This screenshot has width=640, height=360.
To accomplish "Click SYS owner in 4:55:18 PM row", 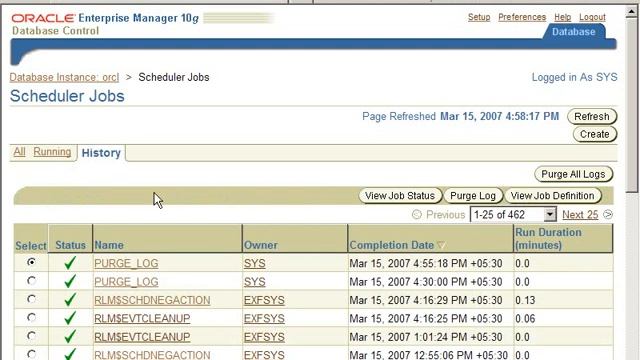I will (x=255, y=264).
